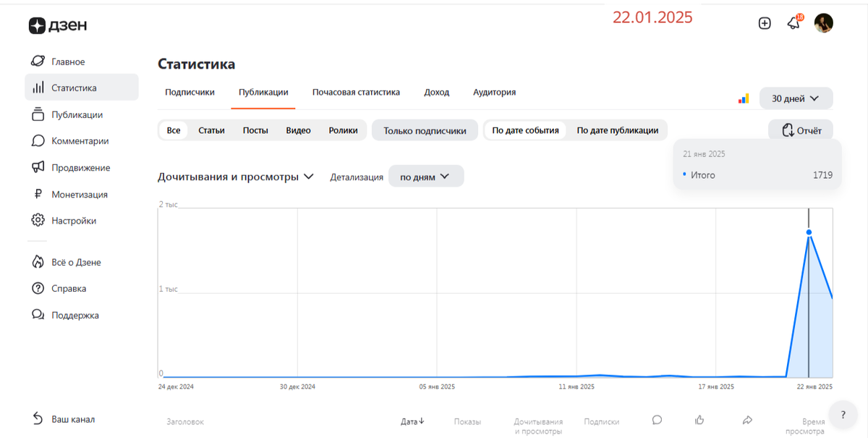
Task: Open the 30 дней period dropdown
Action: (x=796, y=98)
